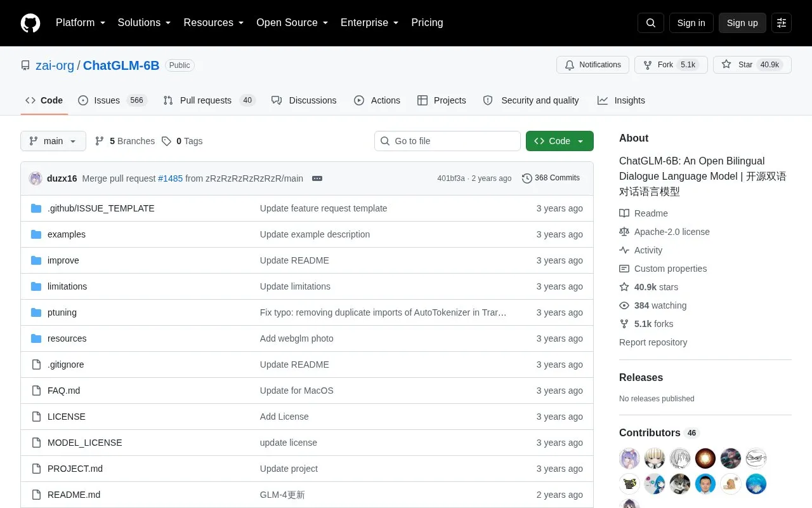Click the Activity pulse icon
This screenshot has width=812, height=508.
click(x=624, y=250)
